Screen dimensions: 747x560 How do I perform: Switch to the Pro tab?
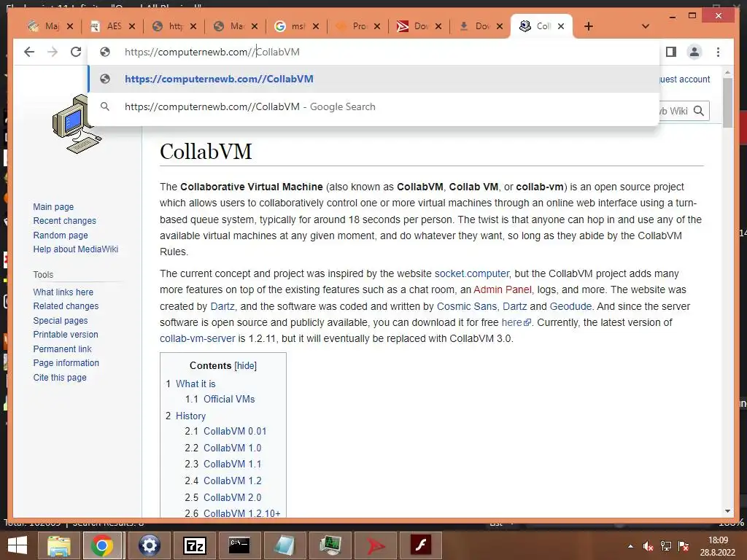(353, 26)
